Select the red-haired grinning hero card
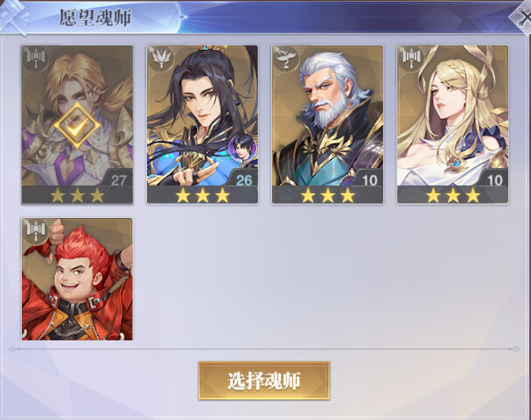Viewport: 531px width, 420px height. (x=77, y=279)
